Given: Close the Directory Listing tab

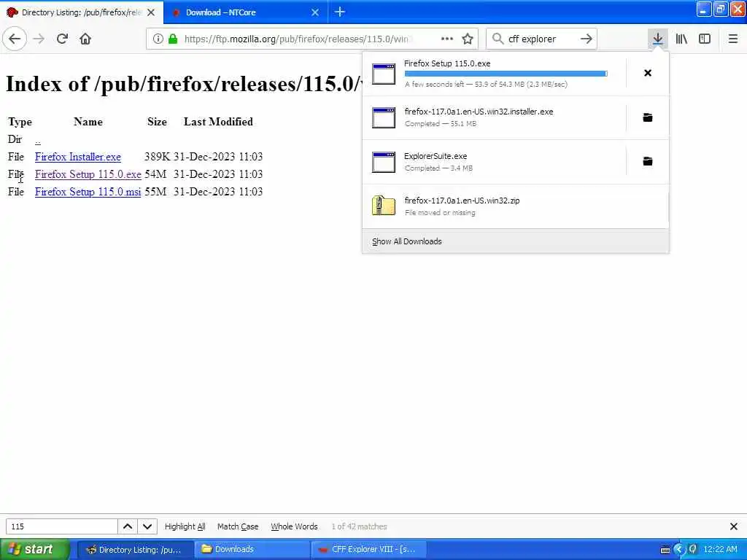Looking at the screenshot, I should [x=151, y=12].
